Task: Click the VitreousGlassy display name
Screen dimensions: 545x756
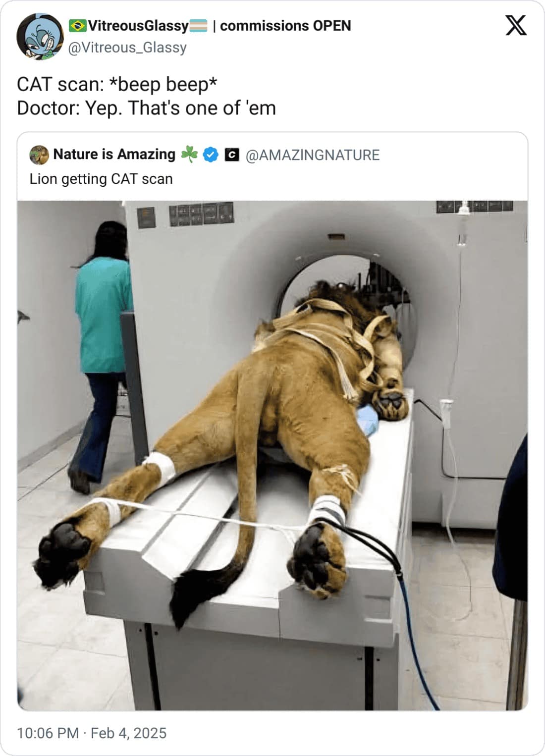Action: pyautogui.click(x=138, y=24)
